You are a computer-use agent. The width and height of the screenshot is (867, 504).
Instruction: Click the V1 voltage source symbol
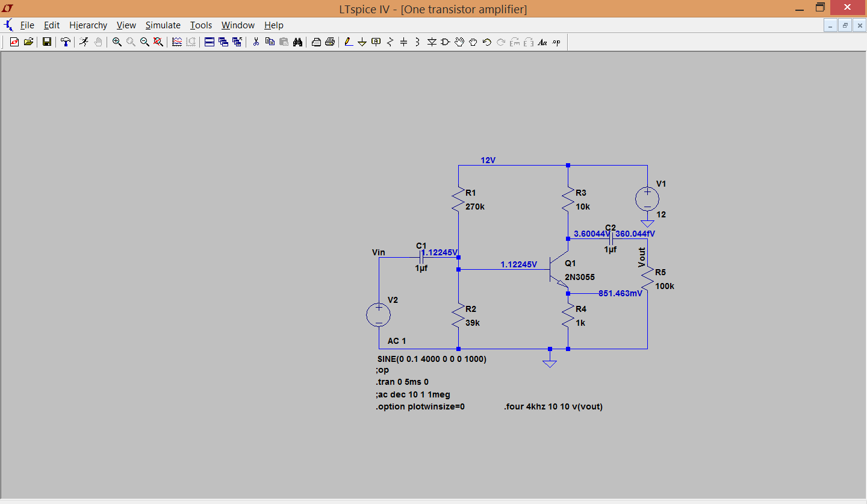(x=647, y=199)
